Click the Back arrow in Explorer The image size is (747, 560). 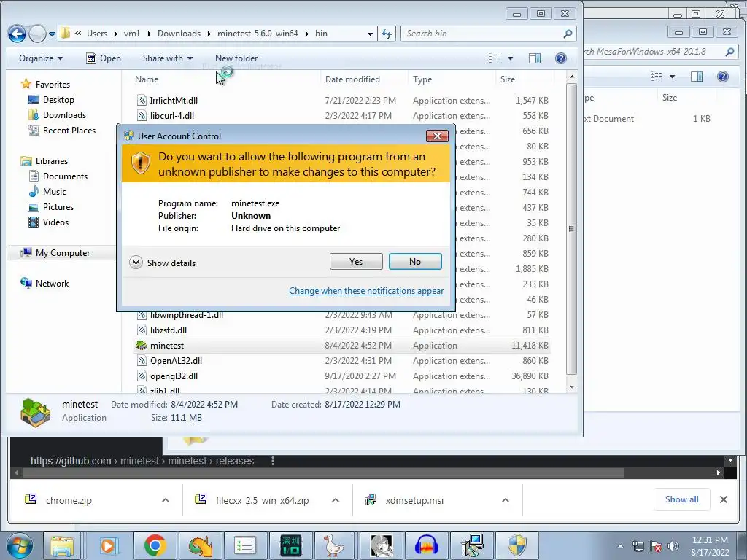[17, 34]
